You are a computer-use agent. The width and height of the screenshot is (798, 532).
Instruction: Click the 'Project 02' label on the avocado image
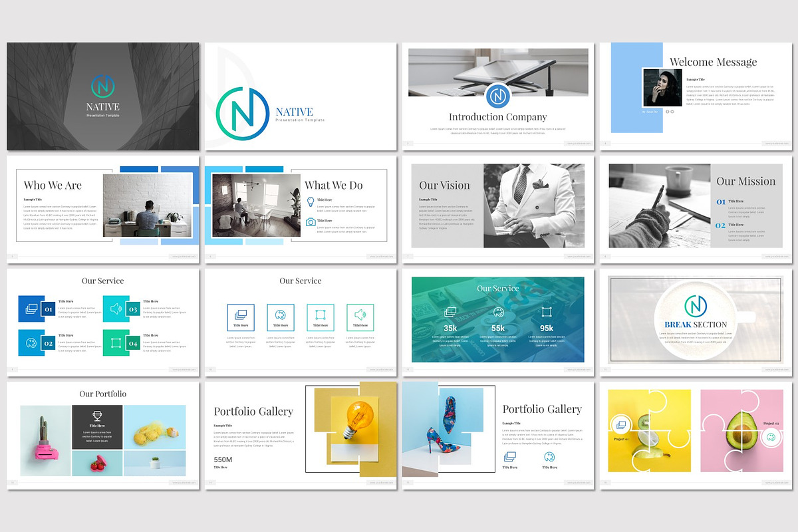click(771, 423)
